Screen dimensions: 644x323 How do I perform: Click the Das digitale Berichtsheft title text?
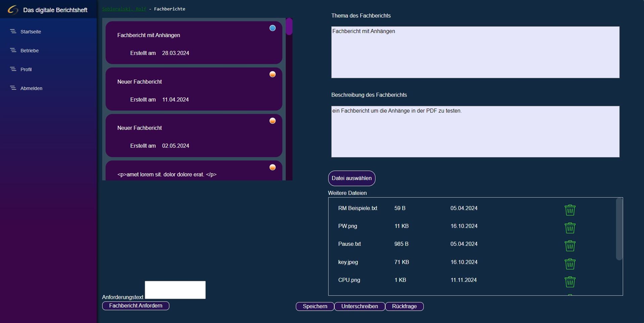(x=55, y=10)
